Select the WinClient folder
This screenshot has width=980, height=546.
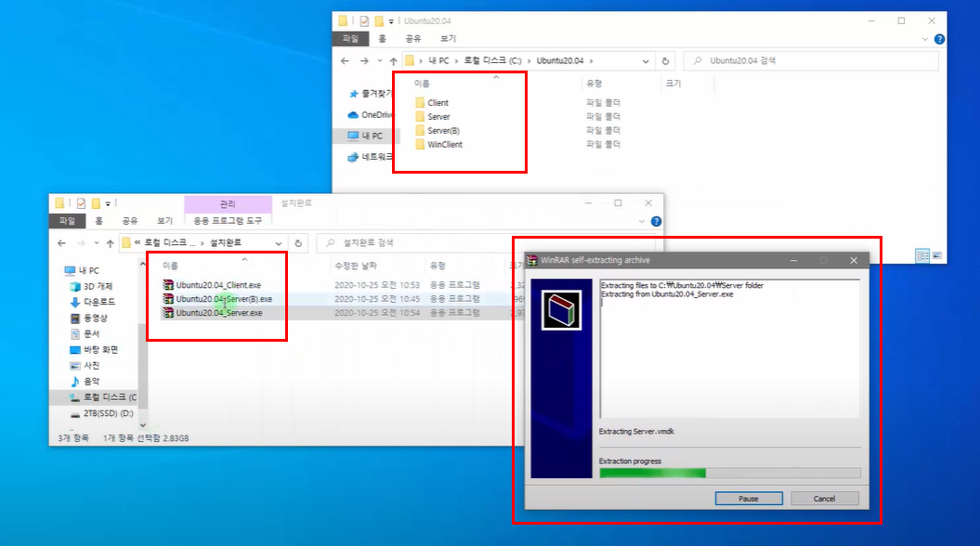(444, 144)
